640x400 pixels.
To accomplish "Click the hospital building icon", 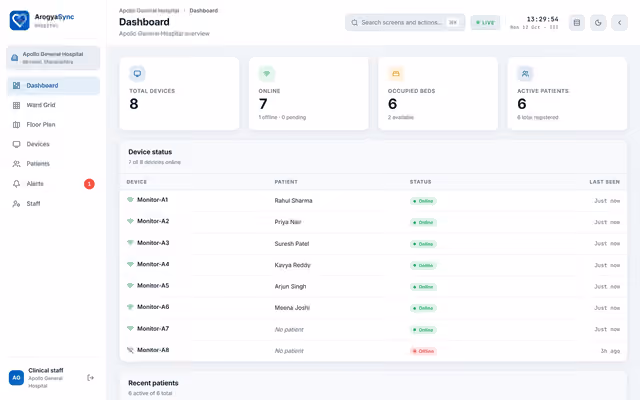I will tap(14, 58).
